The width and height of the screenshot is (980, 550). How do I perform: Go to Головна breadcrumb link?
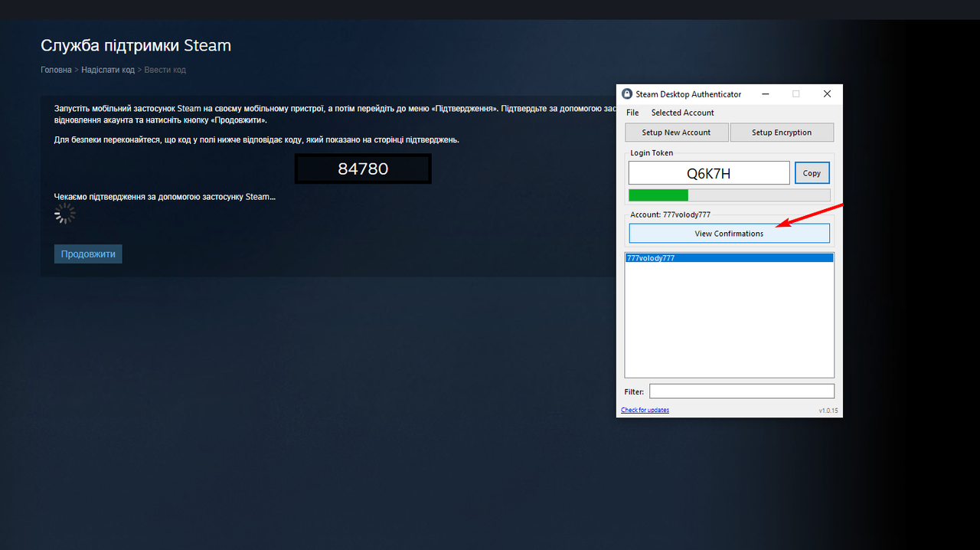56,70
